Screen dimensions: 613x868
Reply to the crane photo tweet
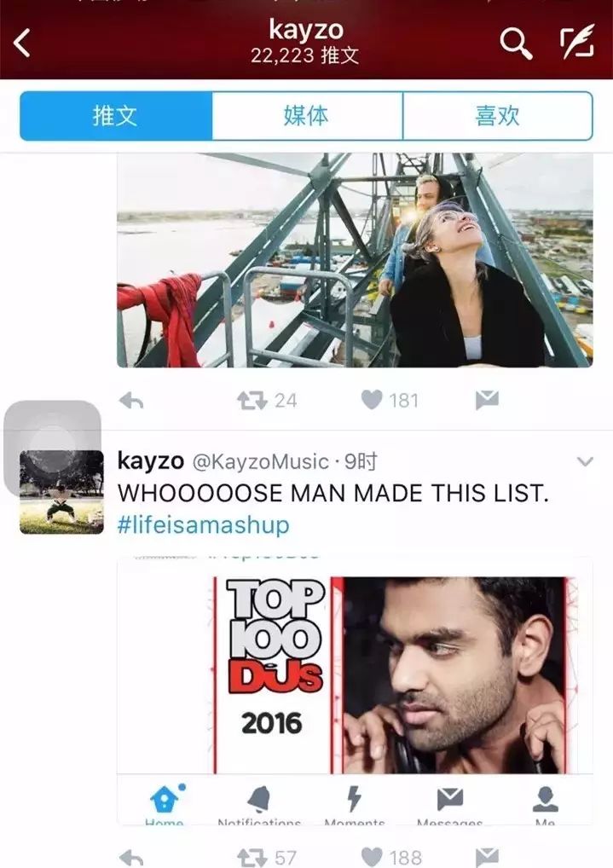point(131,400)
